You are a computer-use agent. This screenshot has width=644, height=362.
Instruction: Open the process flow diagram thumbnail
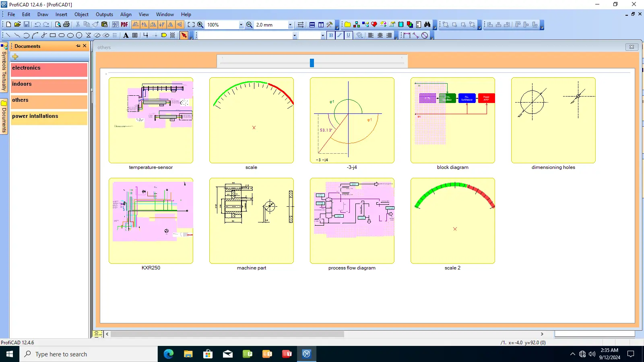[x=352, y=221]
